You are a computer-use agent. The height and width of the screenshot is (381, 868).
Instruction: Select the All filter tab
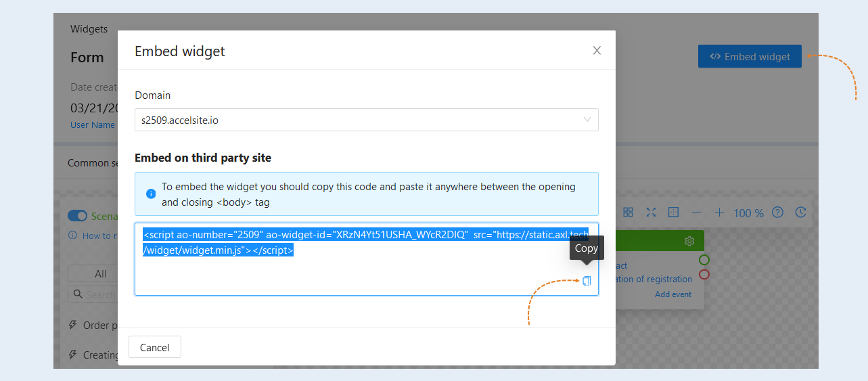point(93,274)
